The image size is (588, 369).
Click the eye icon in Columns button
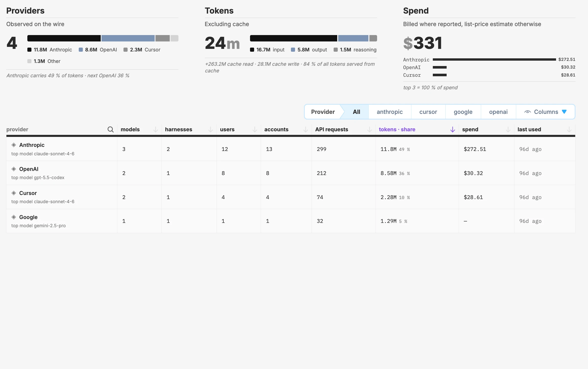pos(527,112)
